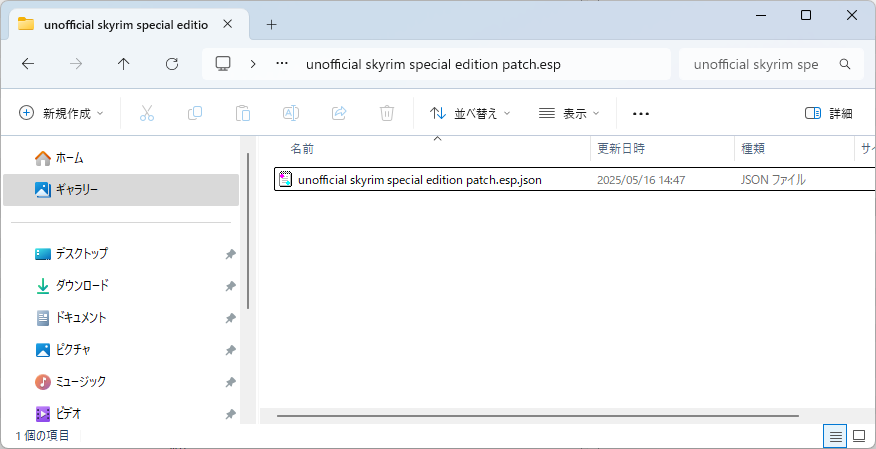Click the Cut scissors icon

(x=146, y=113)
